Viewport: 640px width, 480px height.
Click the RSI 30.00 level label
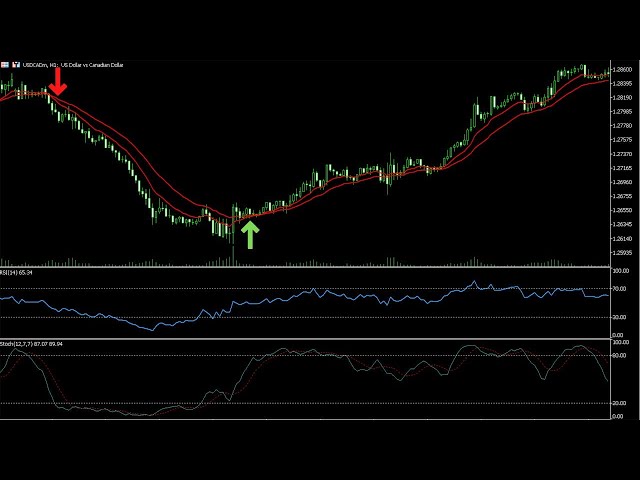tap(620, 317)
